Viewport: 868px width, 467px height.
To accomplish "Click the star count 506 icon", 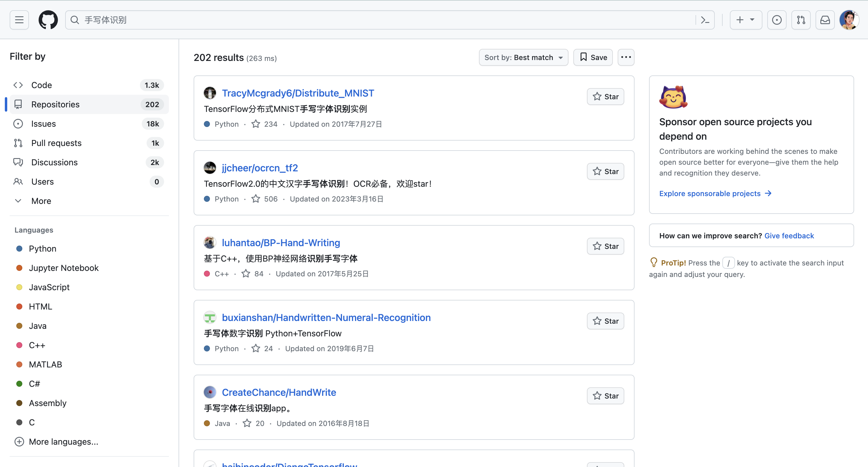I will 256,199.
